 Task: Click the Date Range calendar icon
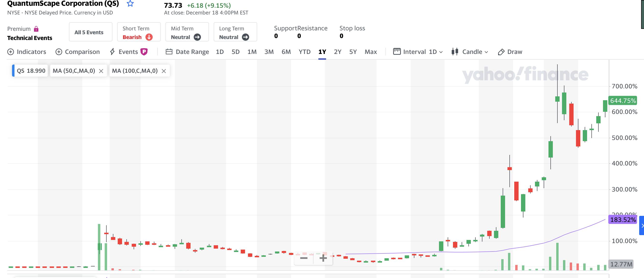coord(169,52)
